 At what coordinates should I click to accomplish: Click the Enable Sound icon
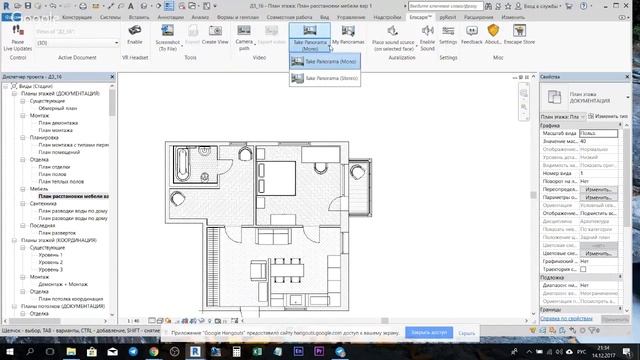coord(427,30)
